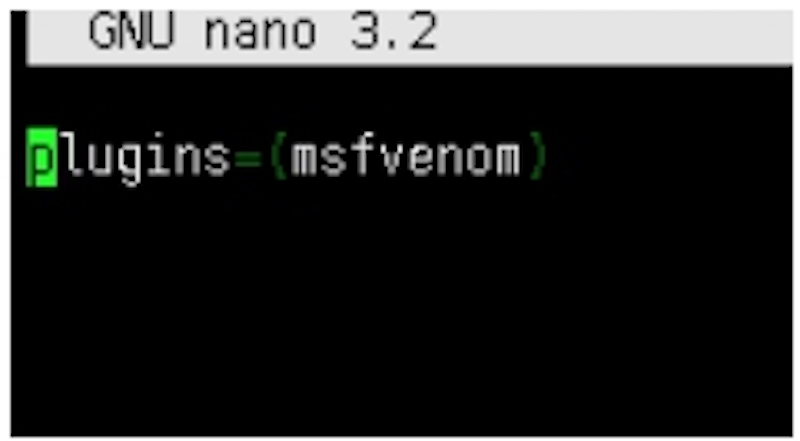The height and width of the screenshot is (441, 800).
Task: Click the word GNU in title bar
Action: pyautogui.click(x=132, y=32)
